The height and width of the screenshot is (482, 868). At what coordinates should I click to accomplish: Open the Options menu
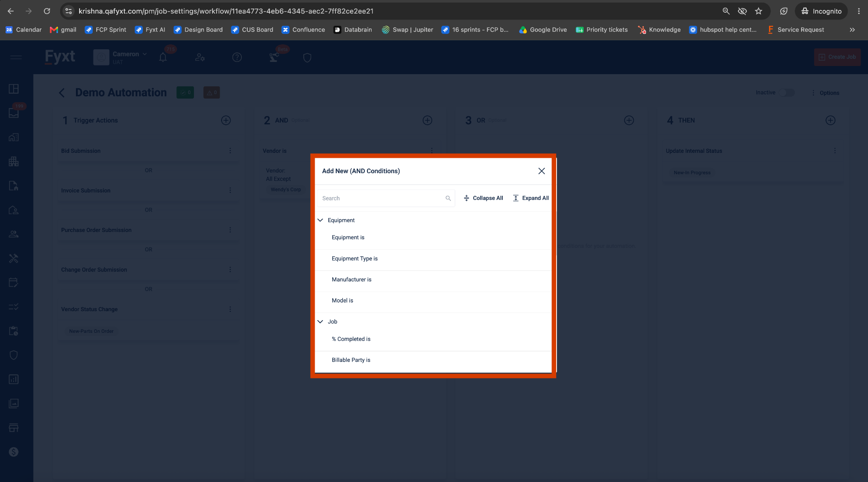[x=826, y=93]
